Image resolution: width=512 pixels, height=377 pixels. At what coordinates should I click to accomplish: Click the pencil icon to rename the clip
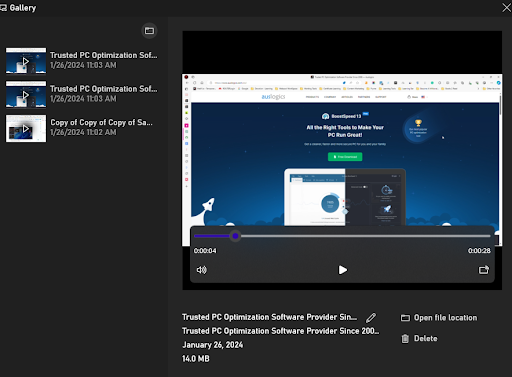coord(371,318)
